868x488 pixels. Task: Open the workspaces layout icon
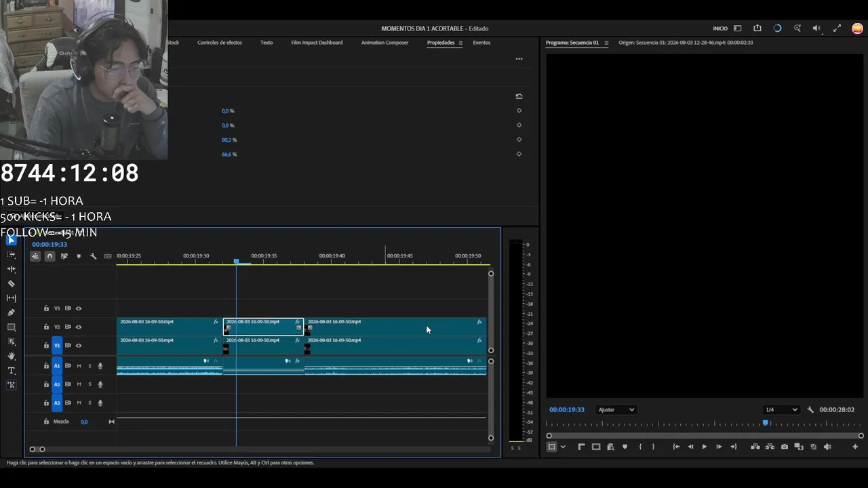pyautogui.click(x=738, y=28)
